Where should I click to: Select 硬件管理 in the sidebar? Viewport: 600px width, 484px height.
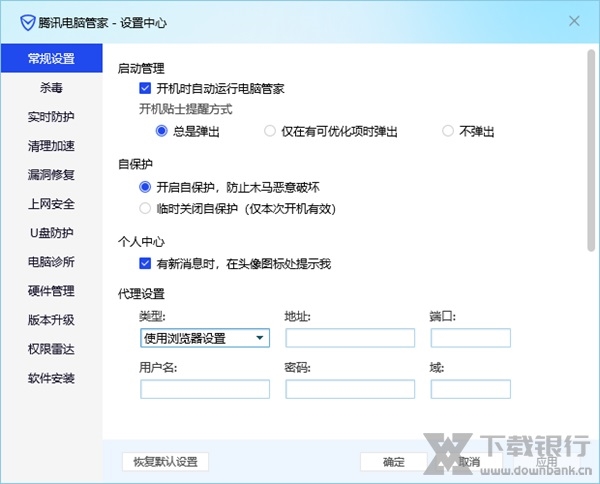pyautogui.click(x=52, y=291)
